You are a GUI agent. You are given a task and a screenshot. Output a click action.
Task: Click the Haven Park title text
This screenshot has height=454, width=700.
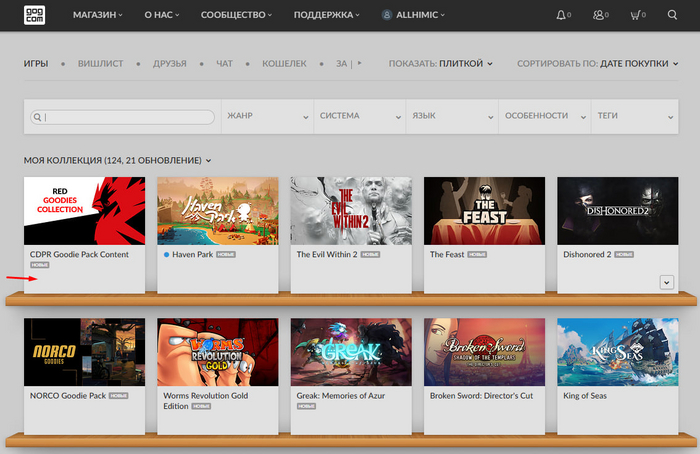192,254
